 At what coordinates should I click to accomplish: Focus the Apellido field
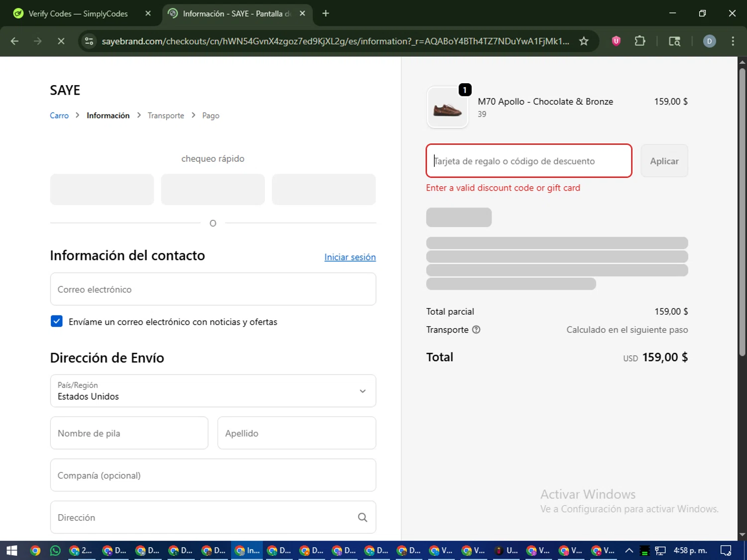(297, 433)
